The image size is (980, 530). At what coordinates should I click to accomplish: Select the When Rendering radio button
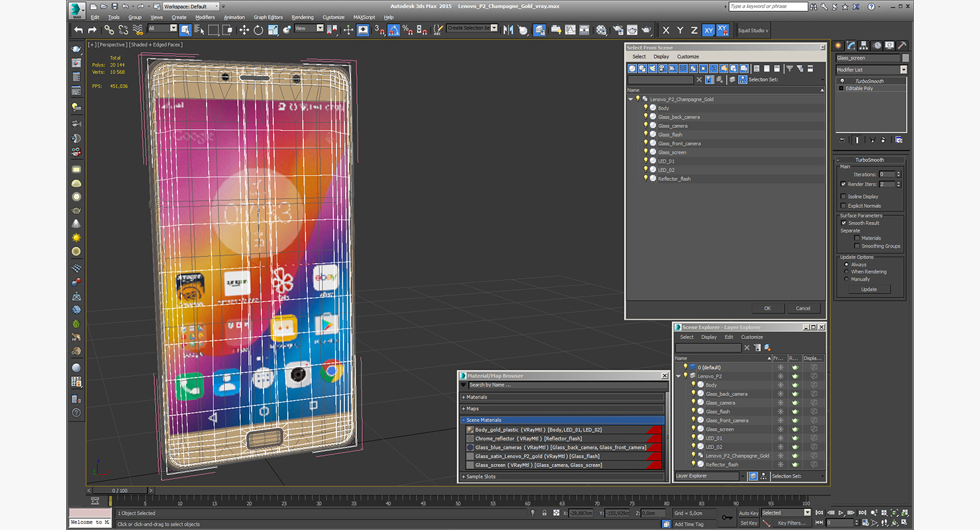click(846, 272)
